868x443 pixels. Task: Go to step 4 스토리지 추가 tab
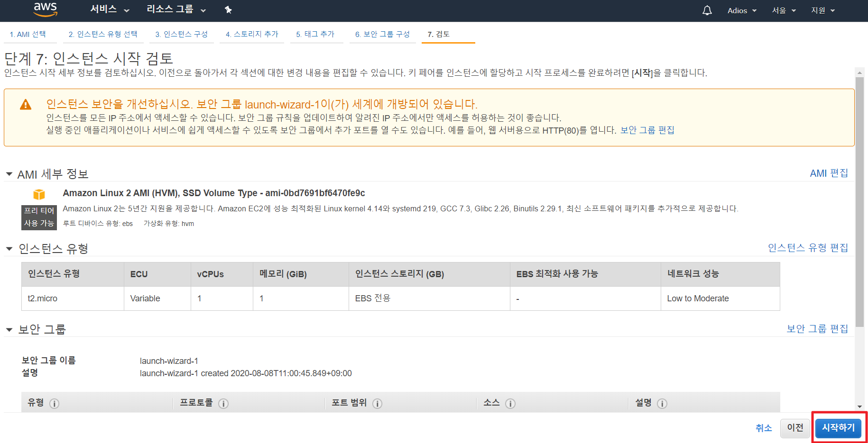252,34
